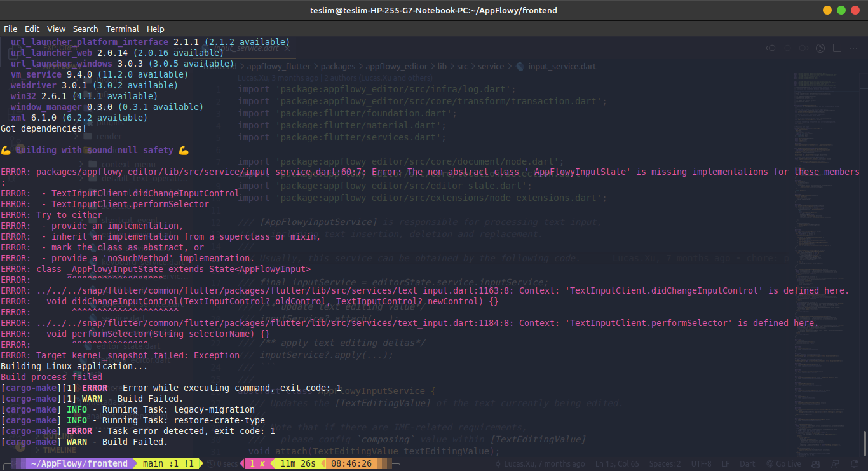This screenshot has width=868, height=471.
Task: Minimize terminal with the orange button
Action: (x=827, y=10)
